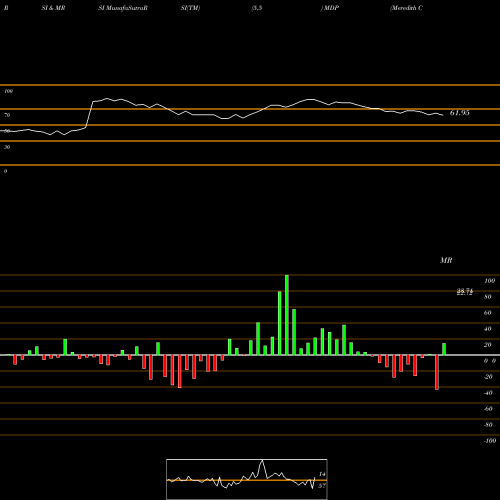Select the 'SI(TM)' header label

(x=190, y=8)
